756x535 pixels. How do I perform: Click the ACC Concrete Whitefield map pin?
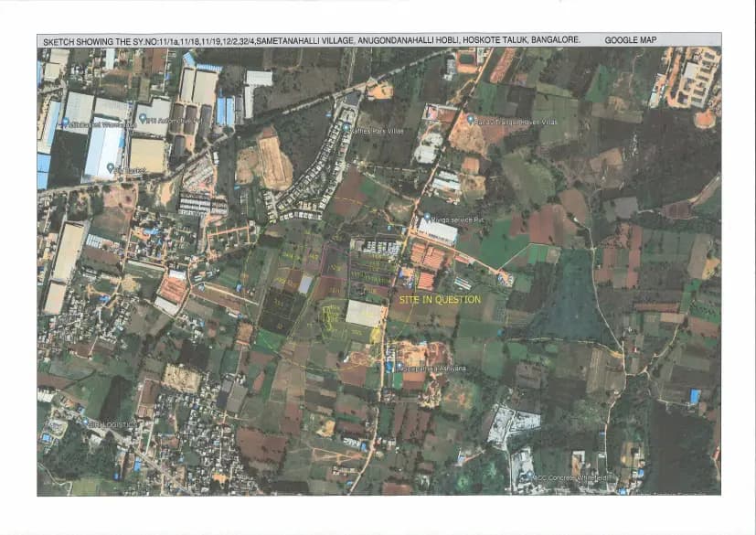pyautogui.click(x=529, y=476)
